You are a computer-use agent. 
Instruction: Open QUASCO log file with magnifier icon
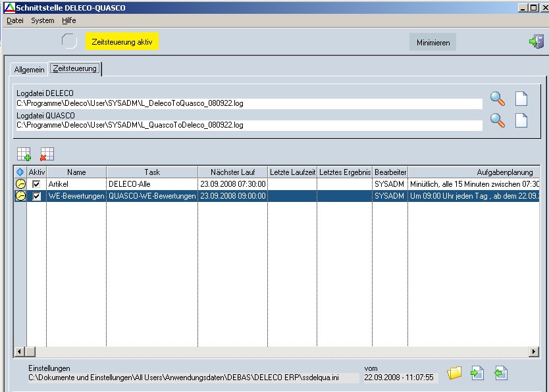pyautogui.click(x=498, y=120)
